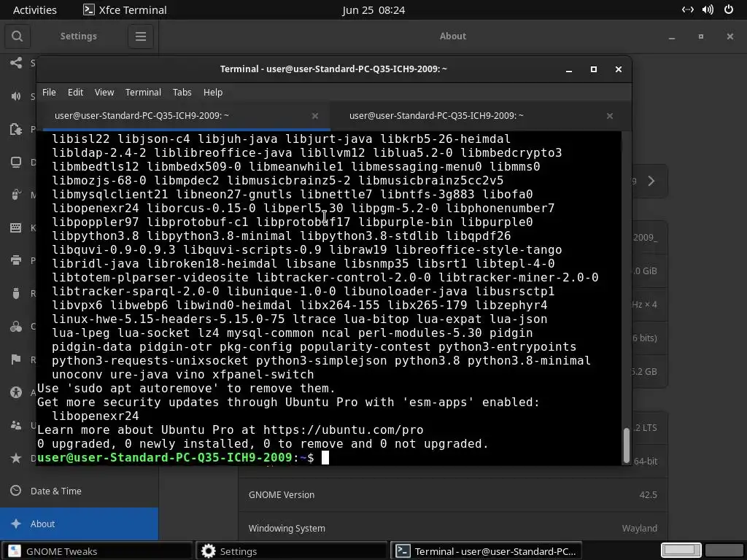The height and width of the screenshot is (560, 747).
Task: Select the Keyboard sidebar icon in Settings
Action: (x=16, y=227)
